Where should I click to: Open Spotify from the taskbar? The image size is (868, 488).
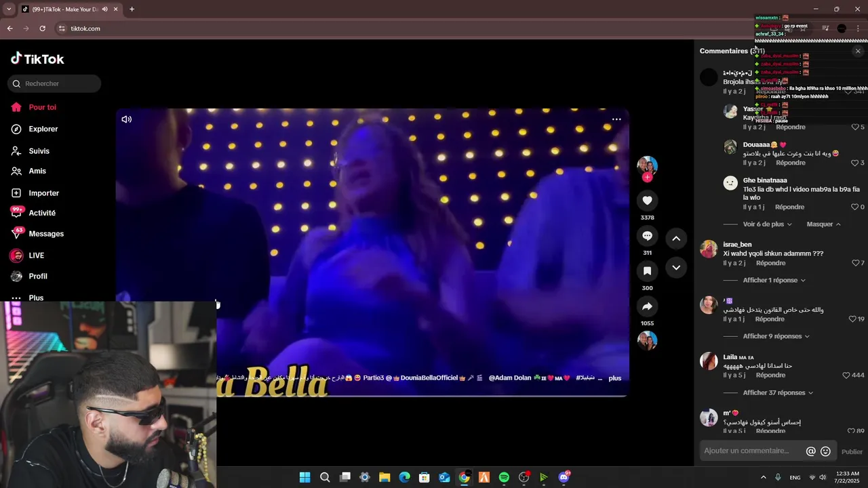pyautogui.click(x=504, y=477)
